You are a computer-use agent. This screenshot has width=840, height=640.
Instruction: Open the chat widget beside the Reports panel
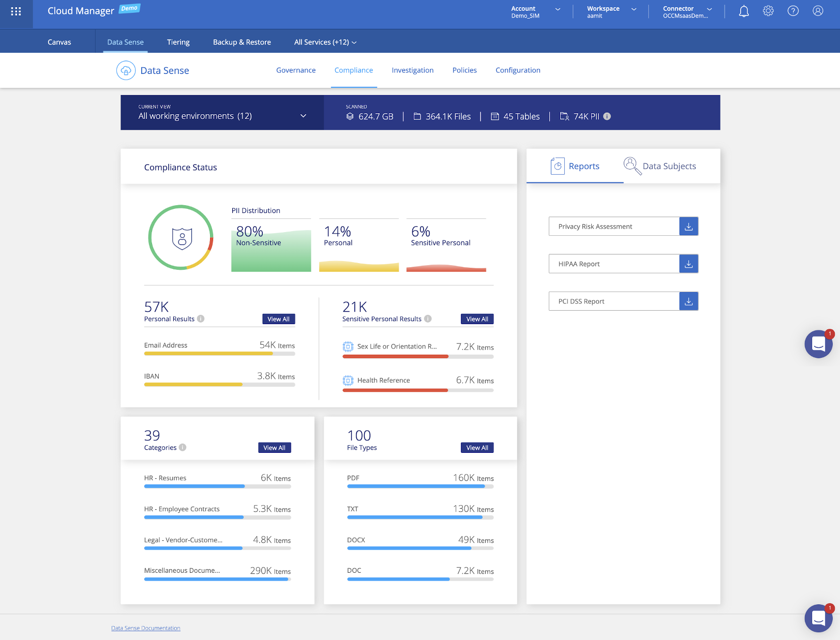click(x=818, y=344)
